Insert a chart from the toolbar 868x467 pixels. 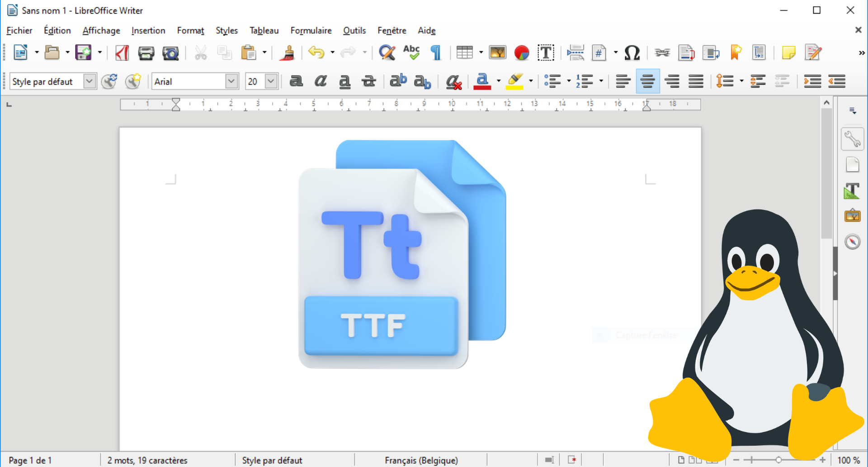point(522,53)
